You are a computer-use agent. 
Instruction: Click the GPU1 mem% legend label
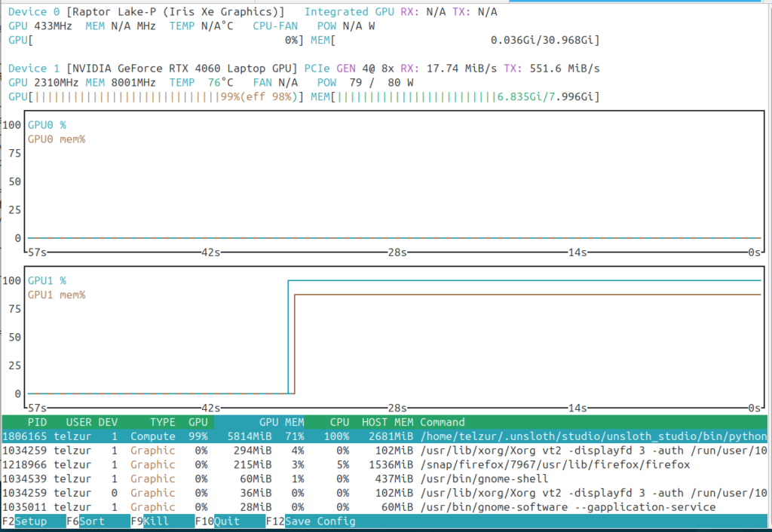tap(57, 295)
